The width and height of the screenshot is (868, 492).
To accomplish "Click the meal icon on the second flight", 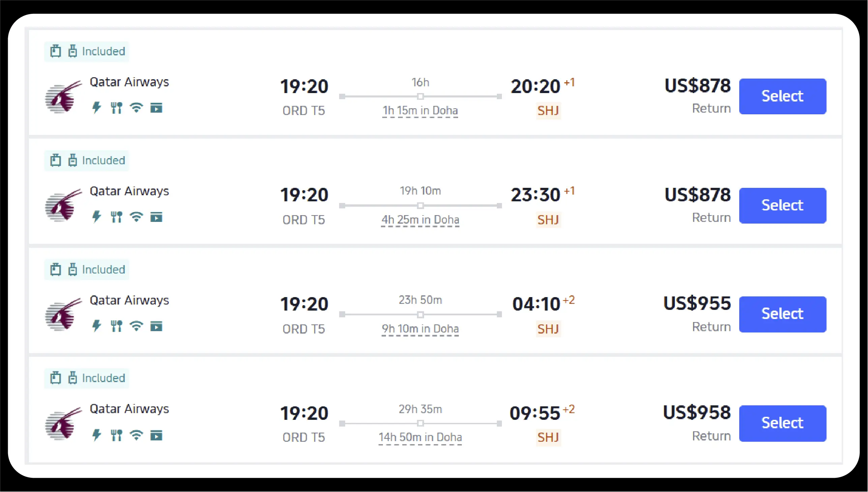I will click(116, 217).
